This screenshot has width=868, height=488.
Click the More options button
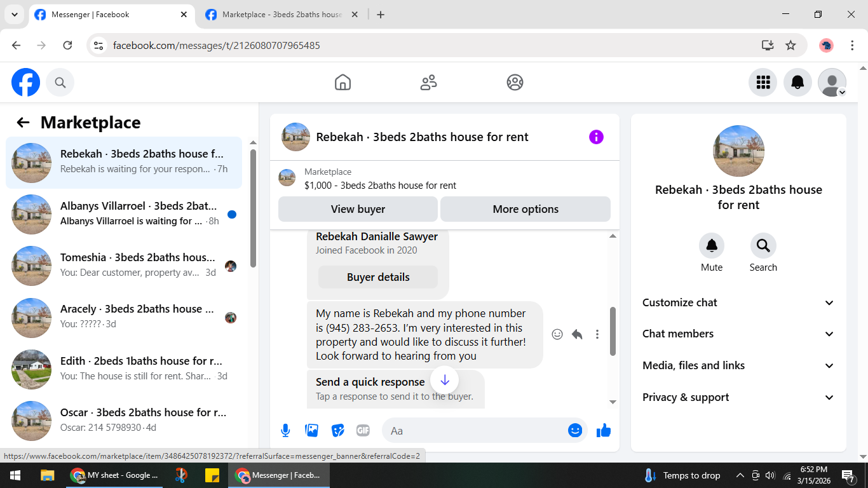coord(526,209)
